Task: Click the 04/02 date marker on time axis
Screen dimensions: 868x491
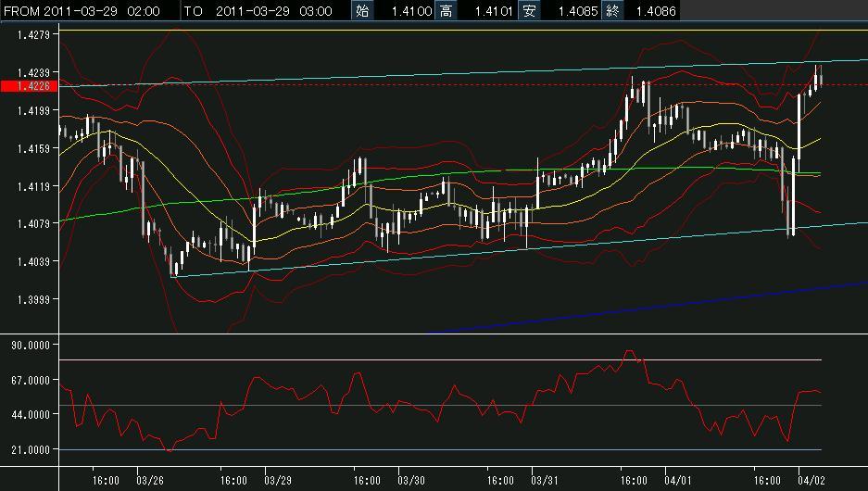Action: [810, 481]
